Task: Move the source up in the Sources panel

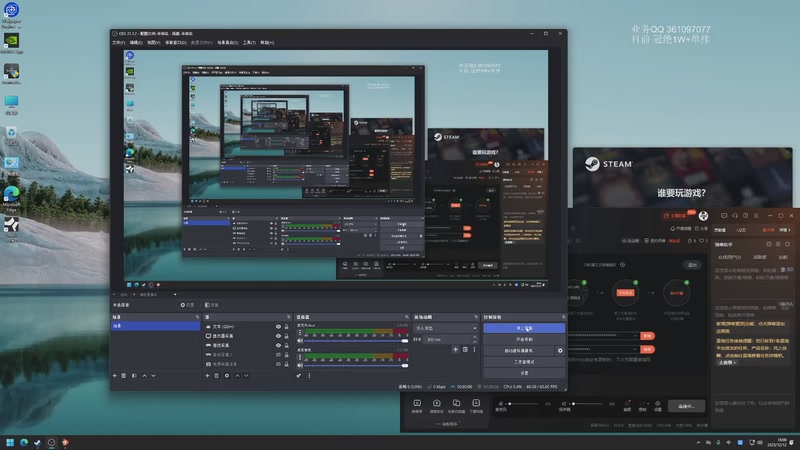Action: [x=237, y=376]
